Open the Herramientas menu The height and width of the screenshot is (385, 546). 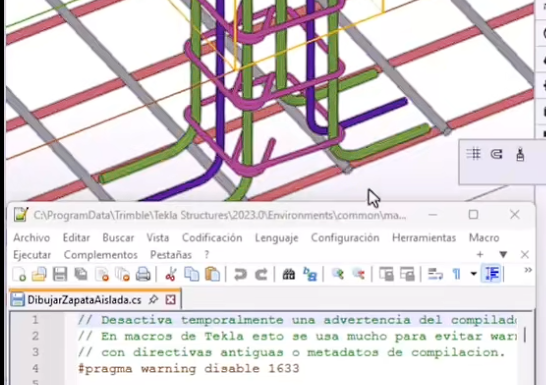(x=424, y=238)
